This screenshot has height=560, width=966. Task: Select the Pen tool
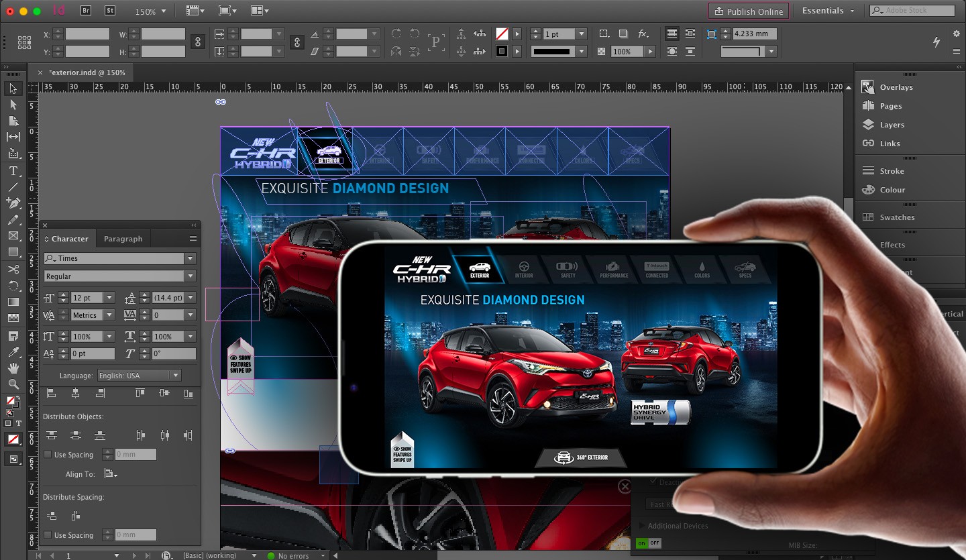[x=13, y=203]
